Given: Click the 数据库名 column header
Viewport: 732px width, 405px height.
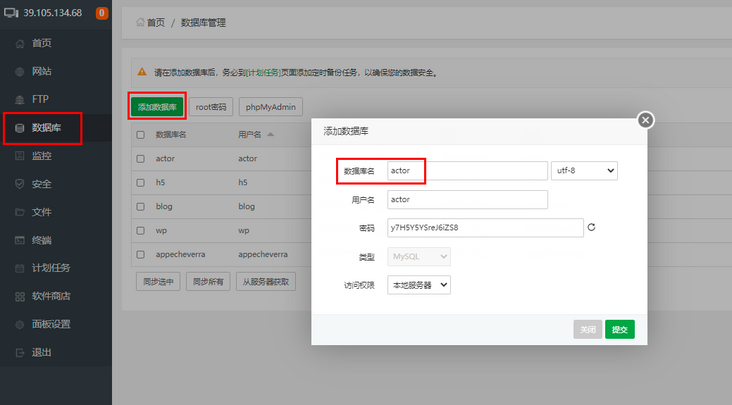Looking at the screenshot, I should [x=171, y=135].
